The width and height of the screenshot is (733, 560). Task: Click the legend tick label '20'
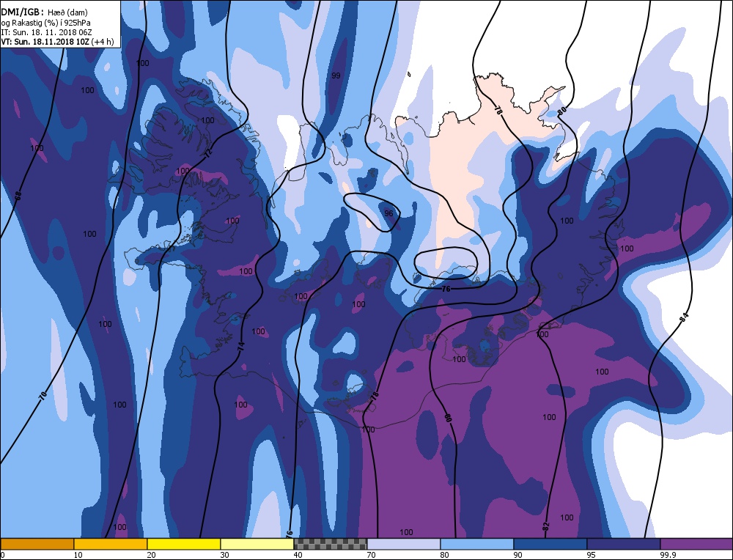[x=152, y=555]
